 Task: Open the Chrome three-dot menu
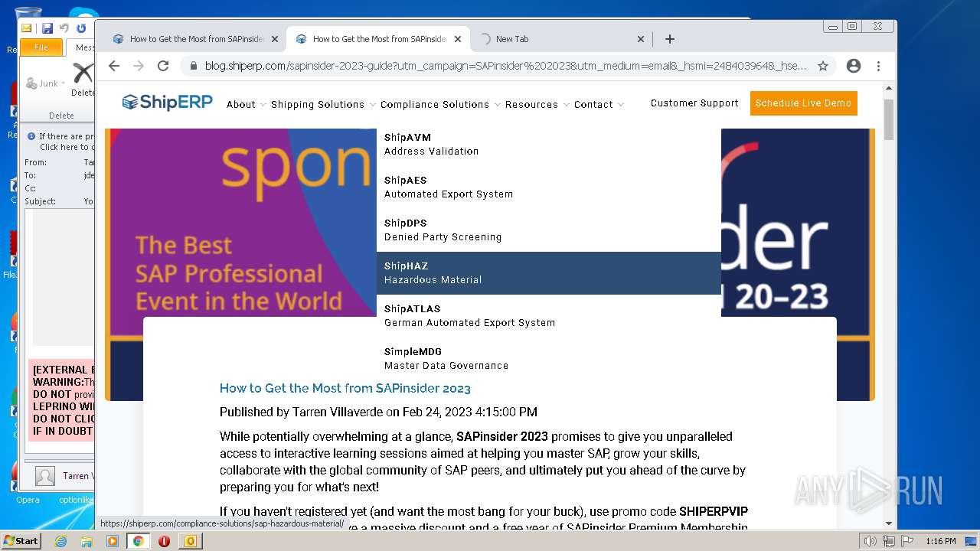click(879, 66)
